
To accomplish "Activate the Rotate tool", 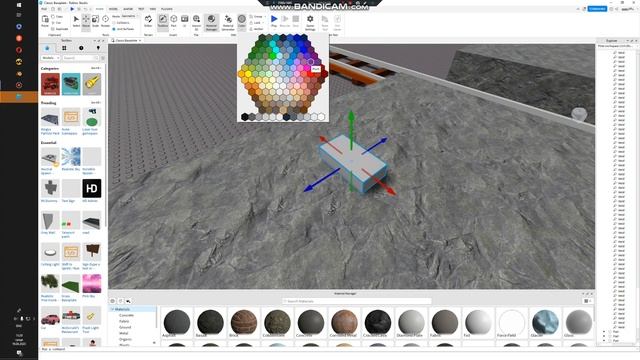I will coord(105,20).
